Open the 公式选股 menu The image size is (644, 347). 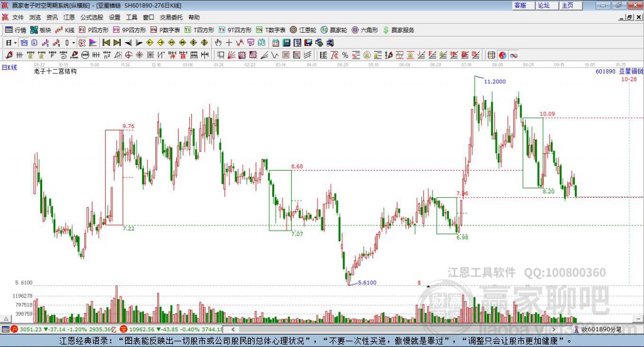click(92, 17)
